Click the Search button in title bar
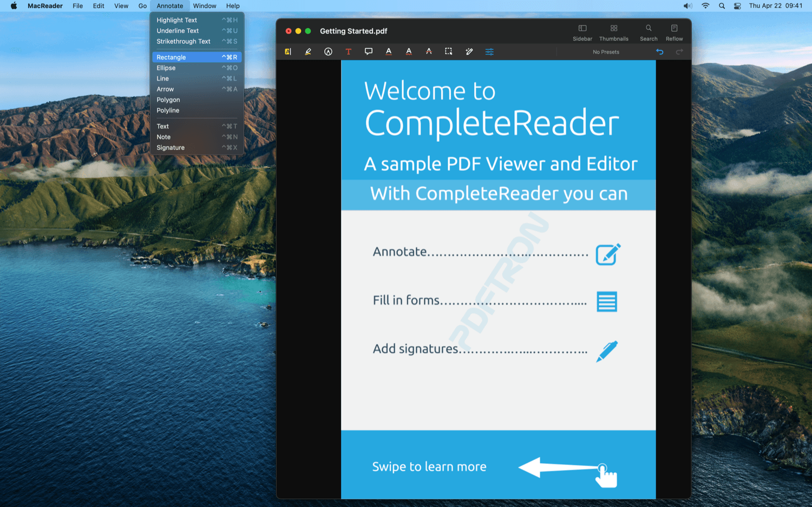The image size is (812, 507). click(x=649, y=32)
